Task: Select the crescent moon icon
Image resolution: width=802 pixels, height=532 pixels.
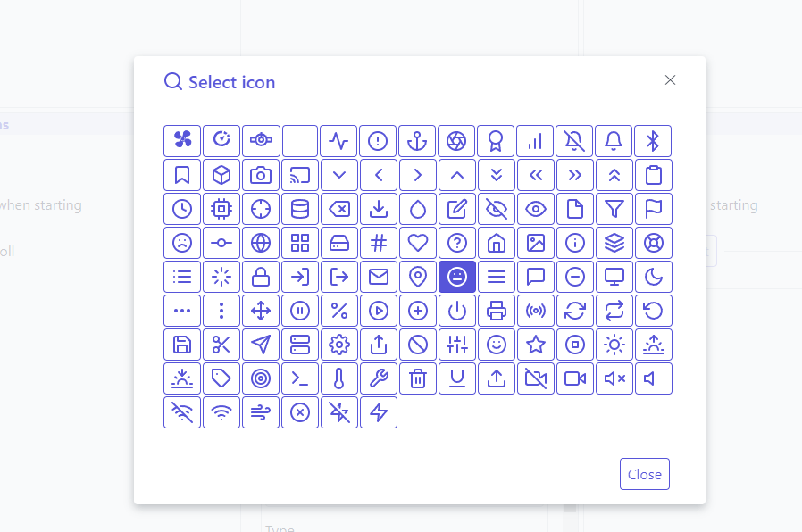Action: (654, 277)
